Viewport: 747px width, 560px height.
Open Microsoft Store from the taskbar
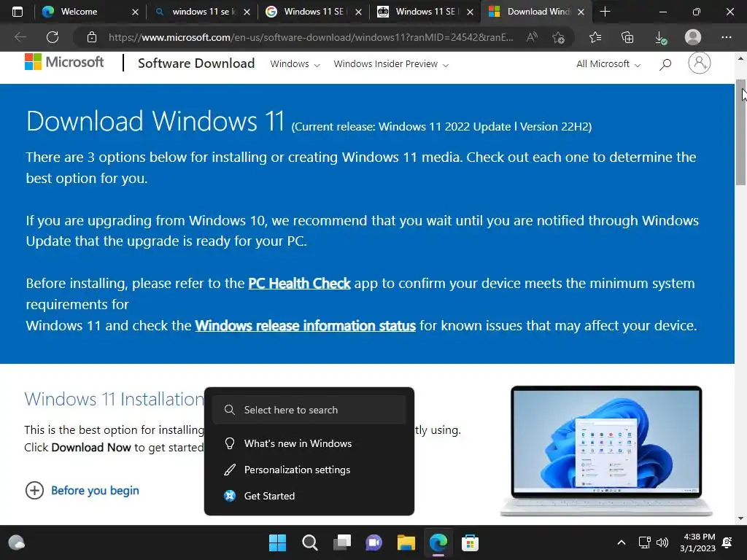pyautogui.click(x=470, y=542)
